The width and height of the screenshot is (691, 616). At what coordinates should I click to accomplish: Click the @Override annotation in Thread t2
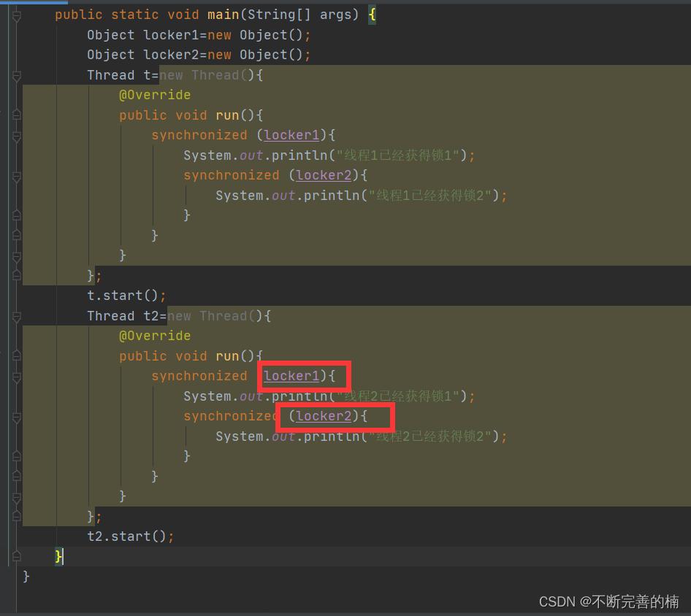155,336
